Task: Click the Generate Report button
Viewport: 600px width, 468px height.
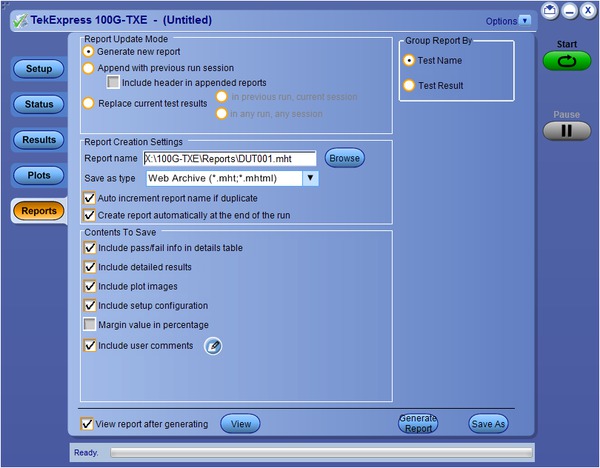Action: (x=417, y=424)
